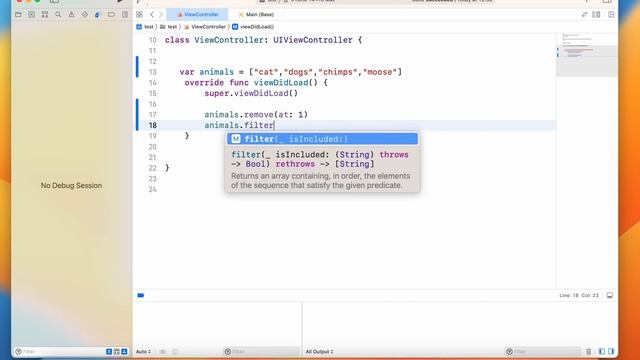This screenshot has height=360, width=640.
Task: Click the animals.remove(at: 1) code line
Action: tap(256, 115)
